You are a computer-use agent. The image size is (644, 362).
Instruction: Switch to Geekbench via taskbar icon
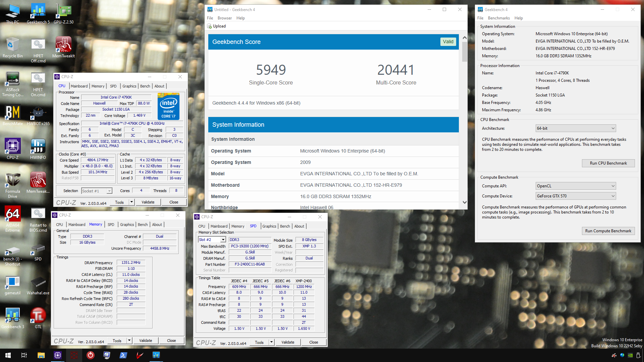156,355
